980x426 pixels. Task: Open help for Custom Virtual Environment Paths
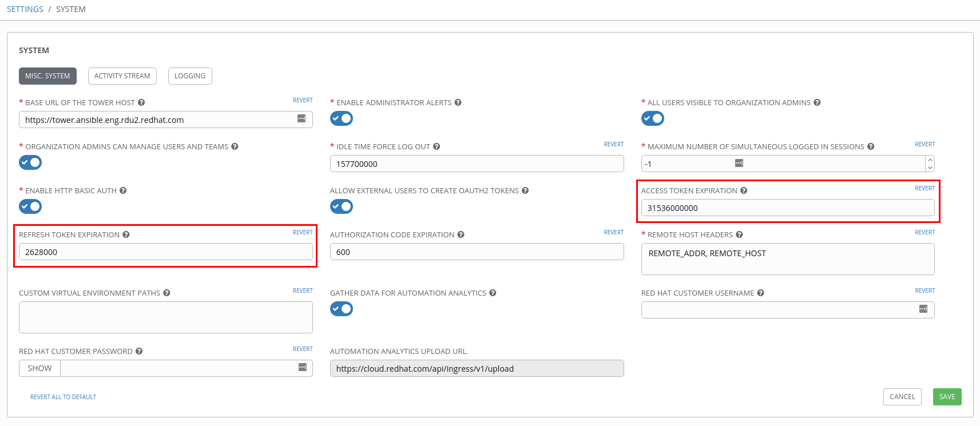(166, 293)
